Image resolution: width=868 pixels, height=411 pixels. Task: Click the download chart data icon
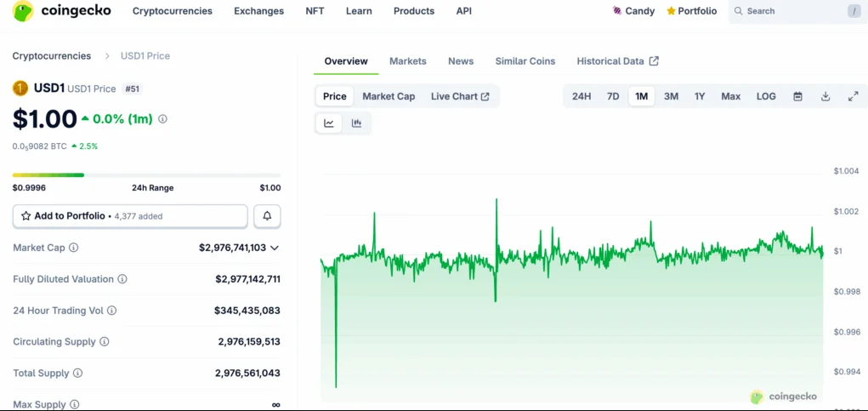[825, 96]
